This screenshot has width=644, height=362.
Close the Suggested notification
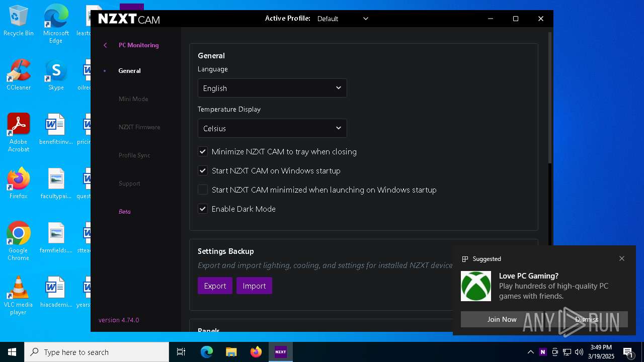(622, 258)
